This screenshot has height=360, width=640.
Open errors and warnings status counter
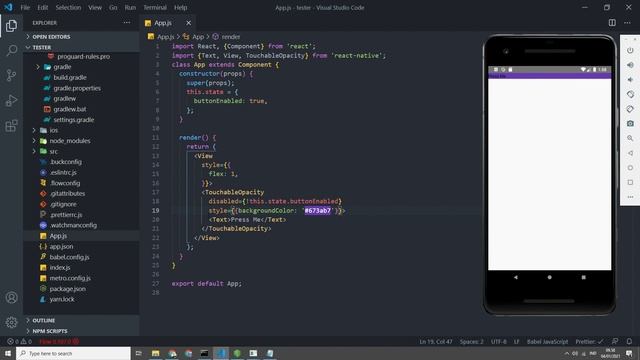pos(19,341)
